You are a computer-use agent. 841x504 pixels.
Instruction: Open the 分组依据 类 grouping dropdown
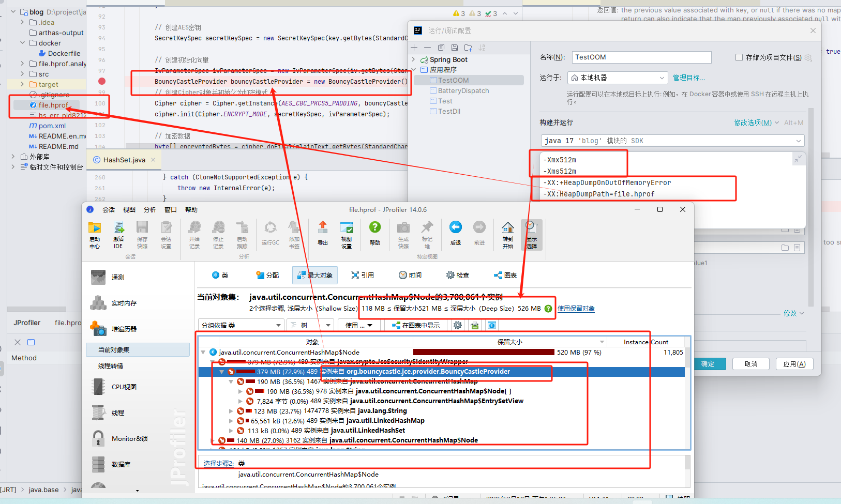coord(241,325)
